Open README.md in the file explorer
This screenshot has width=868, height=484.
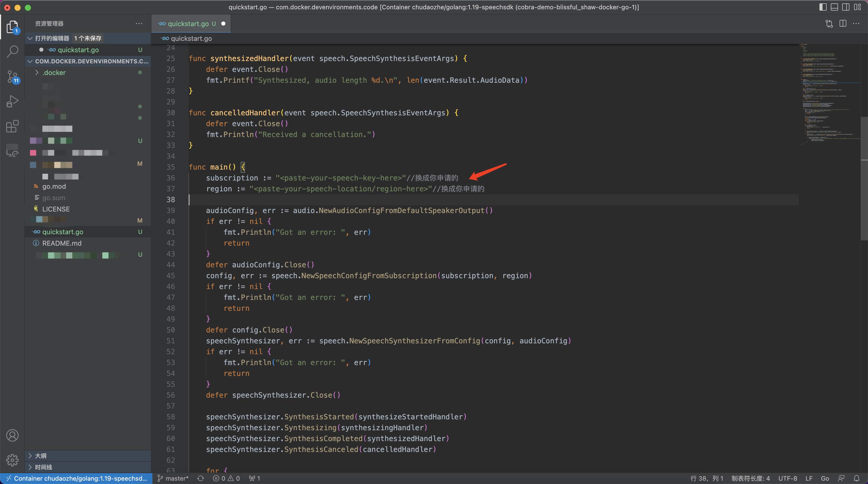(62, 243)
